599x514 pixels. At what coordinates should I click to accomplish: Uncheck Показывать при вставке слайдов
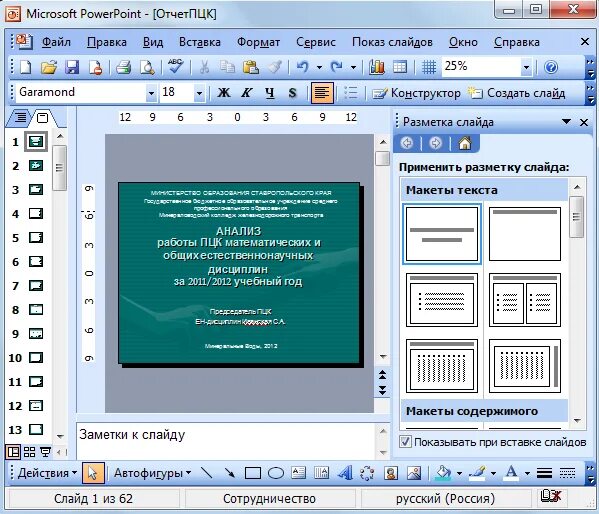coord(405,442)
